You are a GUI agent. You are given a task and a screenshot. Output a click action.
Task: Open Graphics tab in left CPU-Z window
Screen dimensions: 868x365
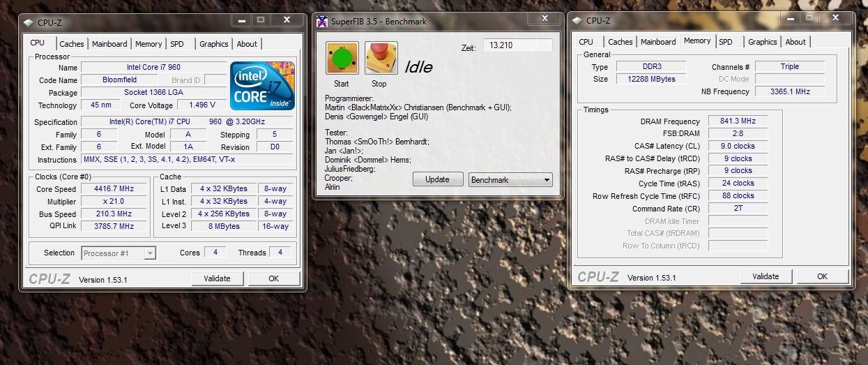[x=213, y=44]
